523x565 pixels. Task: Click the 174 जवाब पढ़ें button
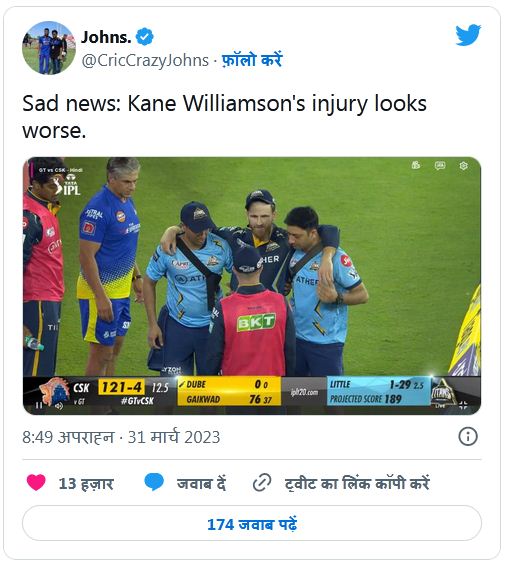click(252, 523)
